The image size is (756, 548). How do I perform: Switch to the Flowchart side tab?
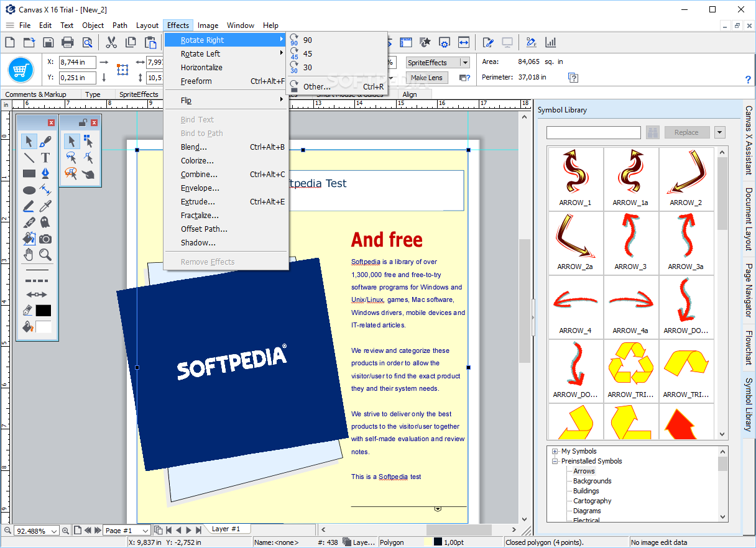[x=749, y=347]
